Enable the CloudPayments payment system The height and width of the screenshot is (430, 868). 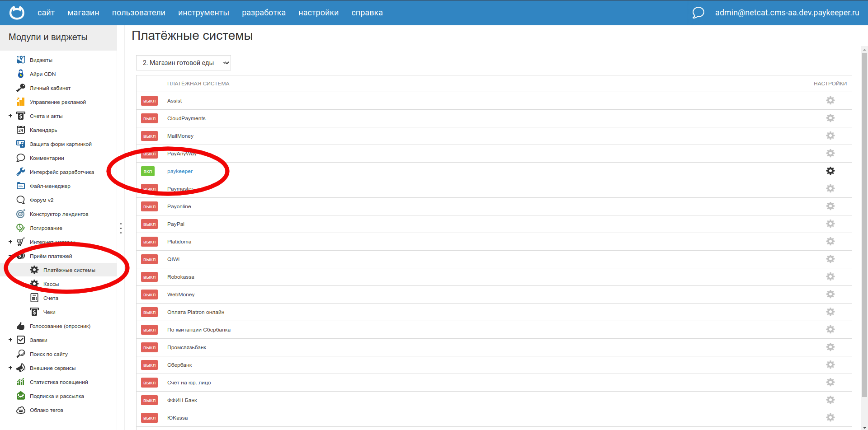pos(149,119)
